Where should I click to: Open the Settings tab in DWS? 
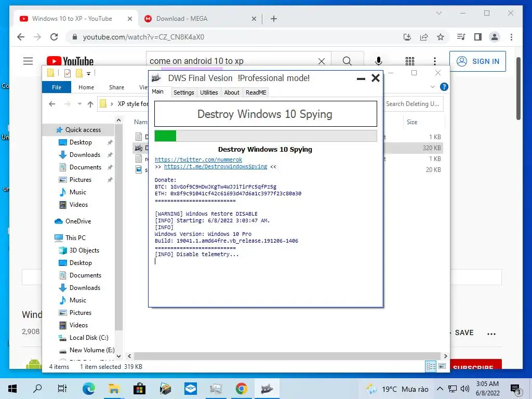tap(183, 92)
